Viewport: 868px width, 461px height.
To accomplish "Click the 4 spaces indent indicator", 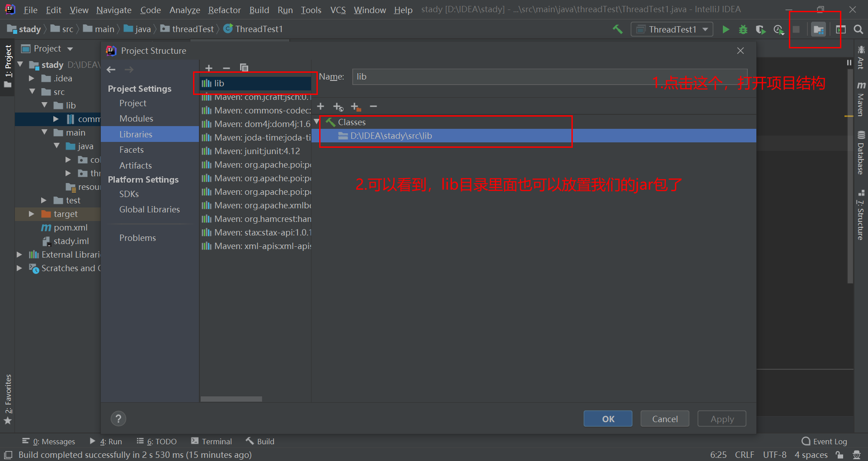I will [811, 455].
